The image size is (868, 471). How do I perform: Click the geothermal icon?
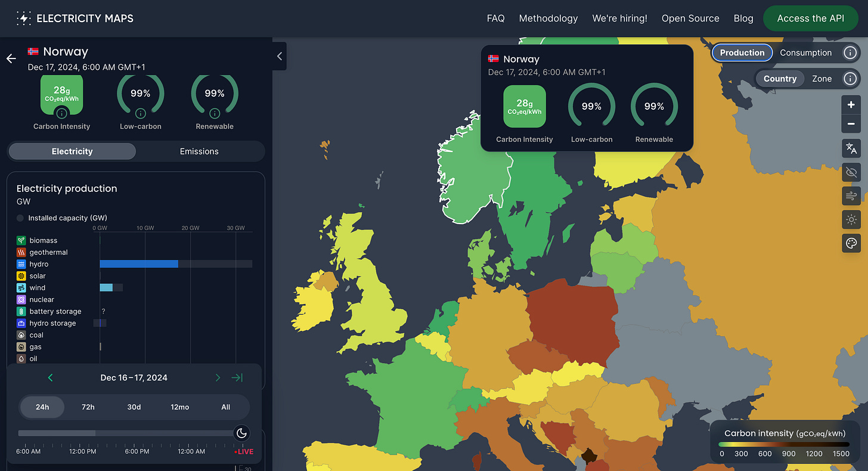(21, 252)
